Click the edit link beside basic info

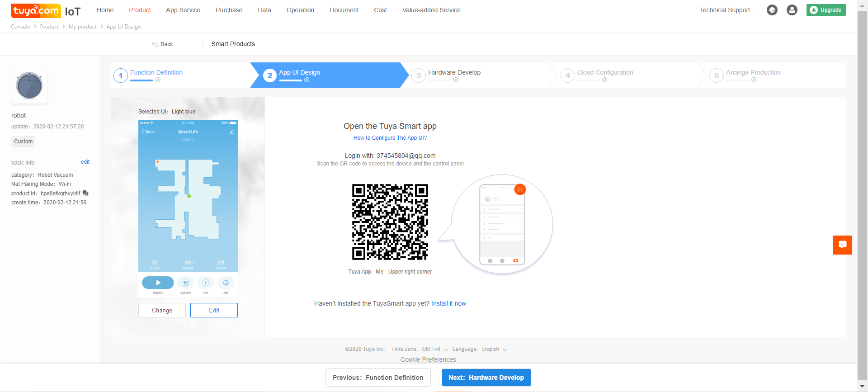coord(85,162)
